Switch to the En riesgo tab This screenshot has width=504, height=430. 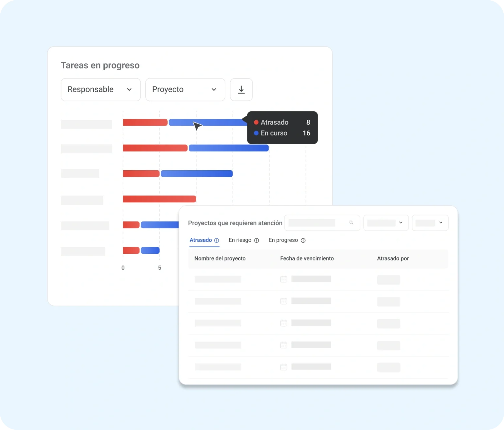(x=240, y=240)
